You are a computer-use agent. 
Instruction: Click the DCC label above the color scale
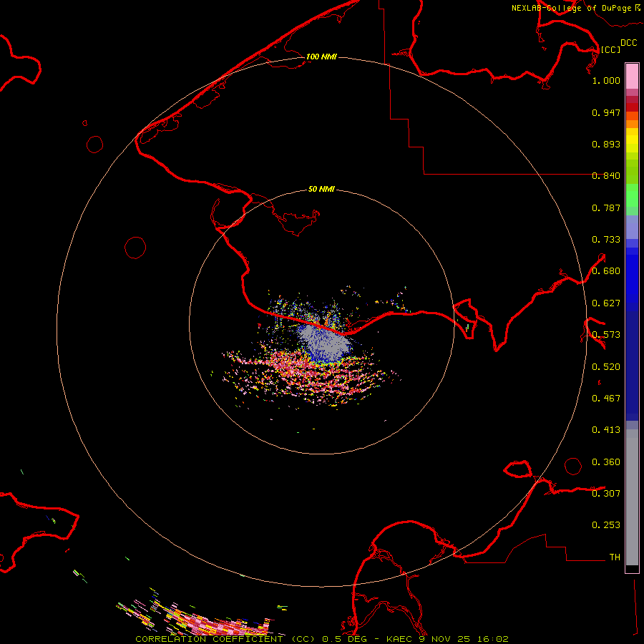628,43
